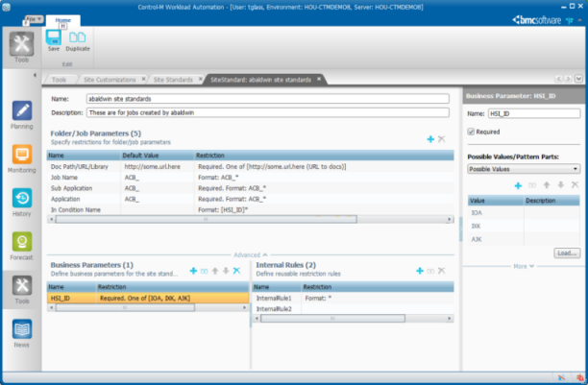Image resolution: width=588 pixels, height=385 pixels.
Task: Delete the possible value in the right panel
Action: (575, 185)
